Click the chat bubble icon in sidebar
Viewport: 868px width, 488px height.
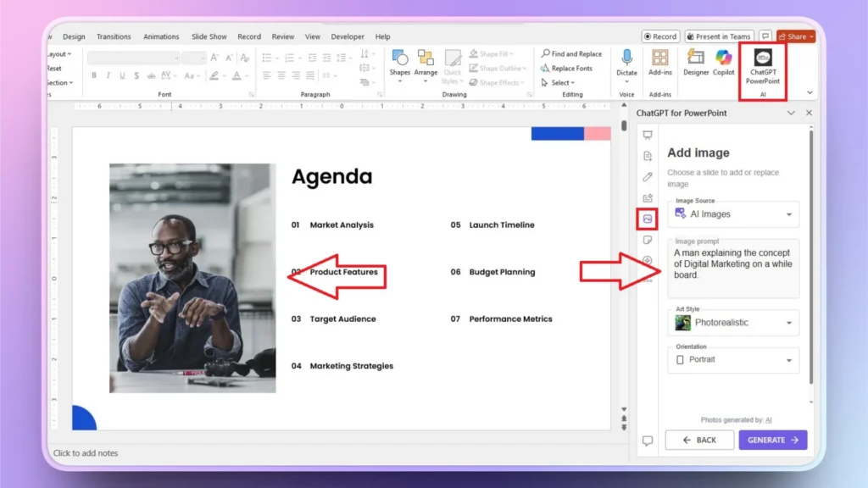(648, 439)
